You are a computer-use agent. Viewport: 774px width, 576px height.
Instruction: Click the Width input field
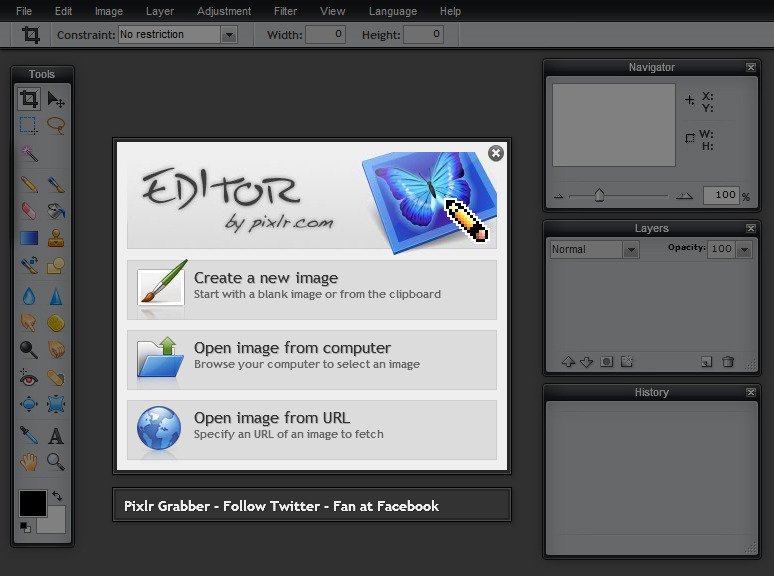(325, 35)
